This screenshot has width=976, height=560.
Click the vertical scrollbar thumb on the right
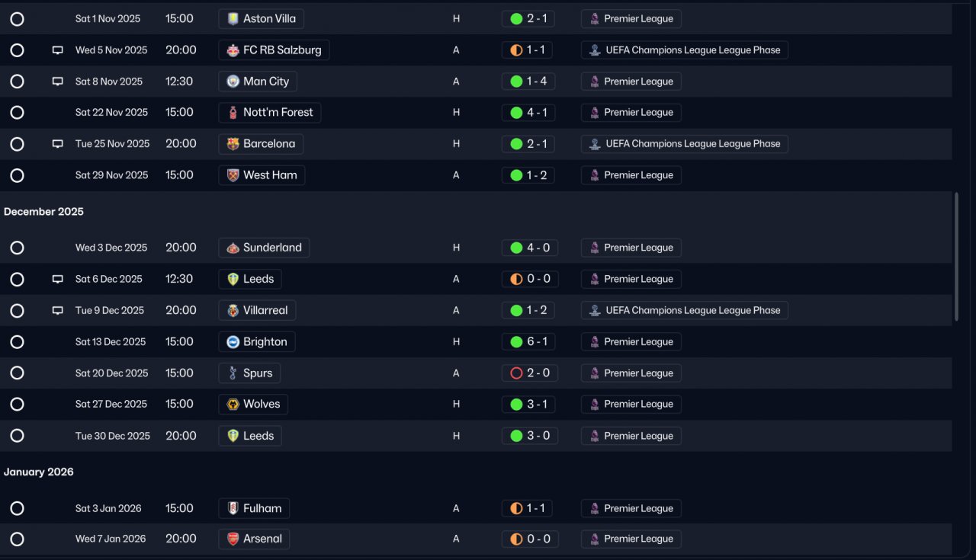point(956,257)
